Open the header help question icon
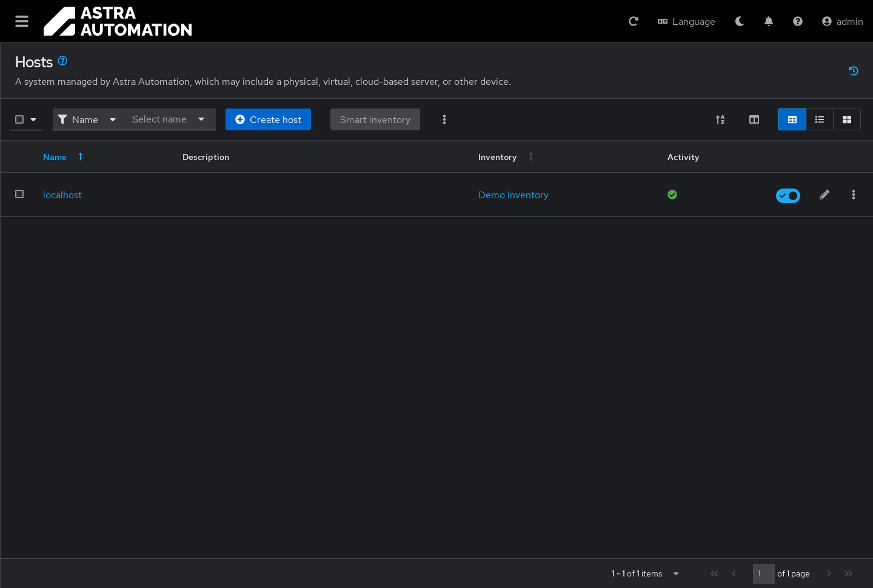Screen dimensions: 873x588 pyautogui.click(x=798, y=21)
